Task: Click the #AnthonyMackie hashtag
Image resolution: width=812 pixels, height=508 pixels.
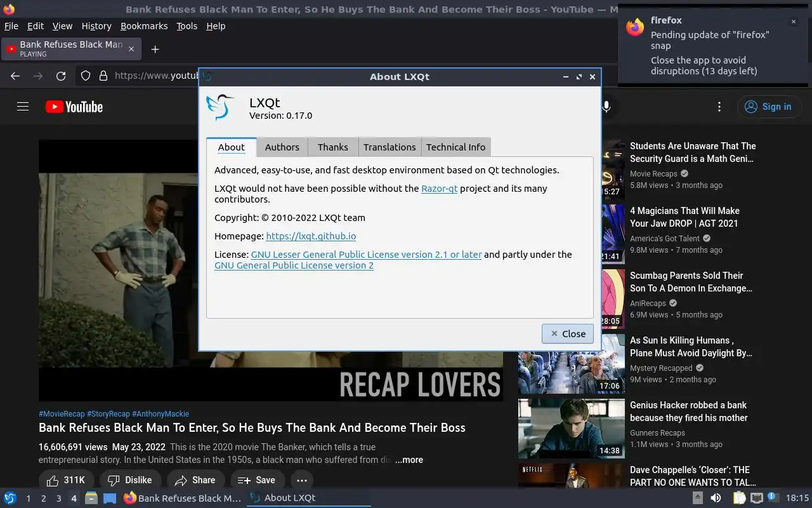Action: [160, 414]
